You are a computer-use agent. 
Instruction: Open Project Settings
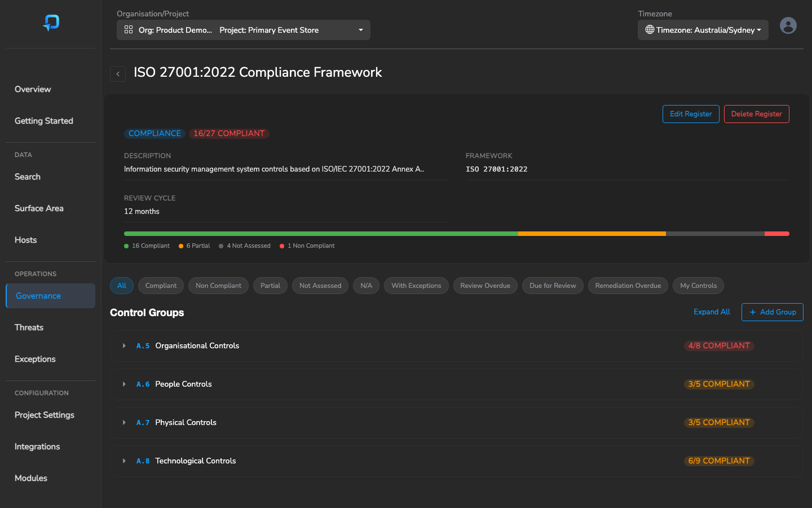(50, 415)
